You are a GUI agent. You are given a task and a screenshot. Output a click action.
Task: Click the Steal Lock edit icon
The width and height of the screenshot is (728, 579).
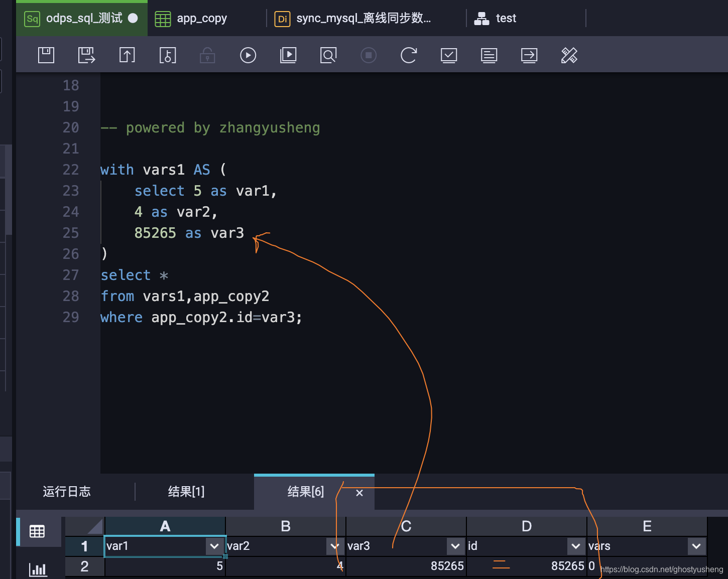pyautogui.click(x=167, y=55)
